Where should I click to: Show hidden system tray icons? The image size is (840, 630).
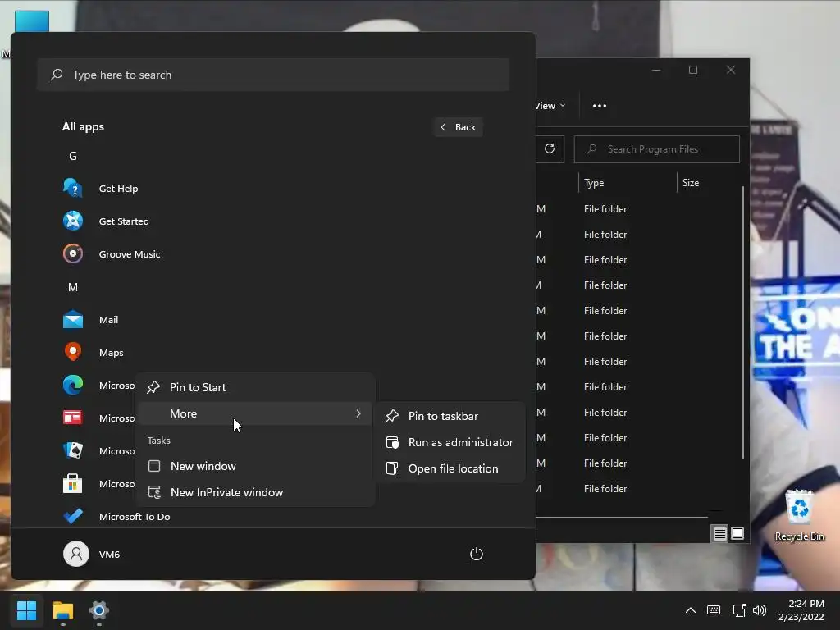click(x=691, y=610)
